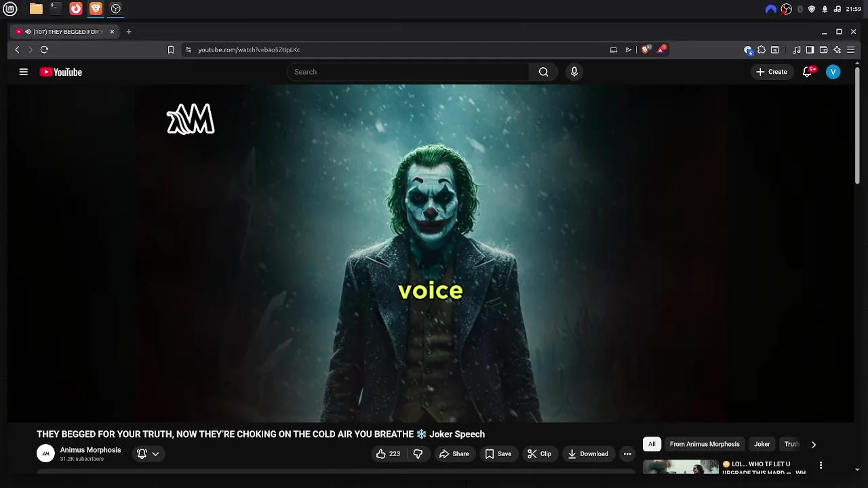Open Animus Morphosis channel avatar
This screenshot has width=868, height=488.
[x=45, y=453]
